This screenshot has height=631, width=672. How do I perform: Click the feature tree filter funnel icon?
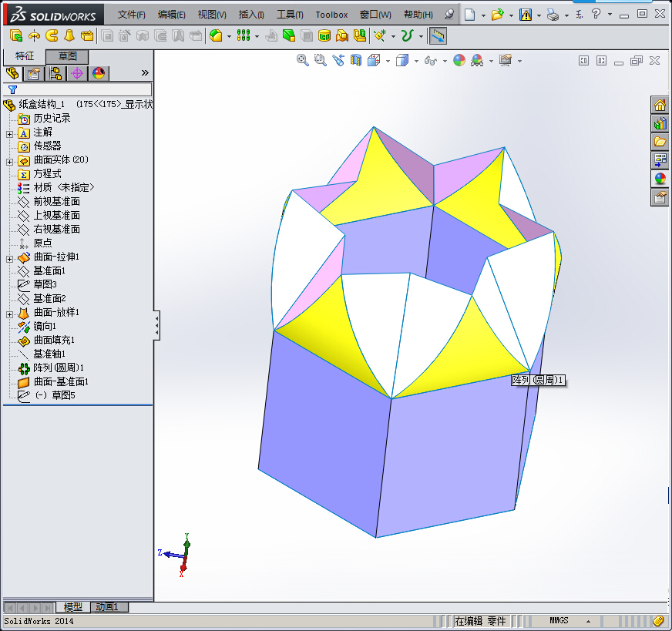click(x=12, y=90)
